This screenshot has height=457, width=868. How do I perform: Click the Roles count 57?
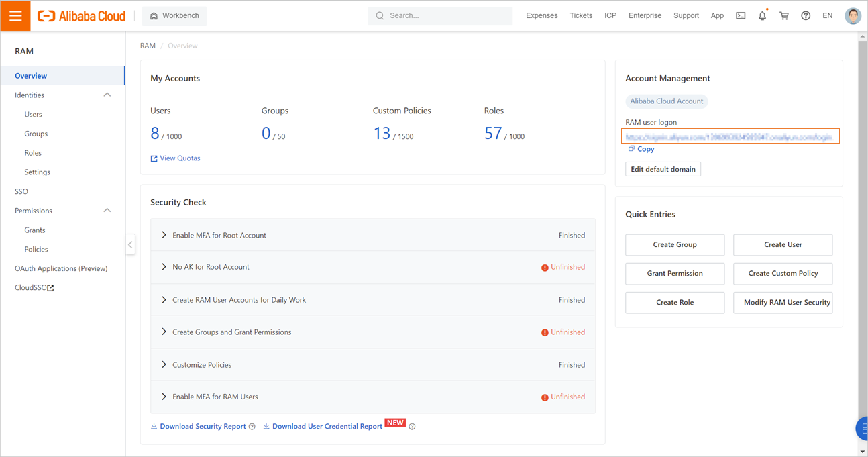[493, 134]
